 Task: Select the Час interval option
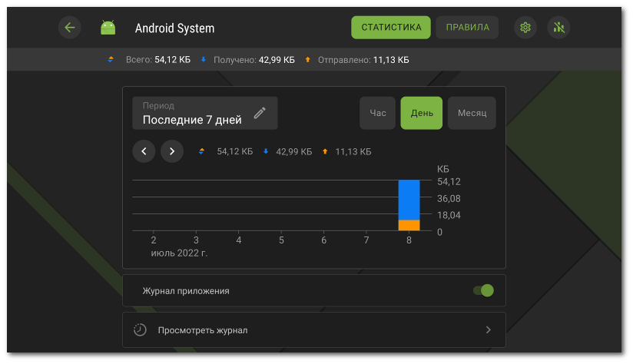pos(378,113)
